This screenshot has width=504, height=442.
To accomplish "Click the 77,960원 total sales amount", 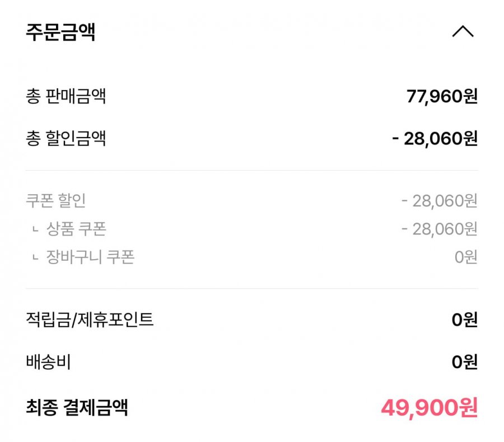I will click(442, 96).
